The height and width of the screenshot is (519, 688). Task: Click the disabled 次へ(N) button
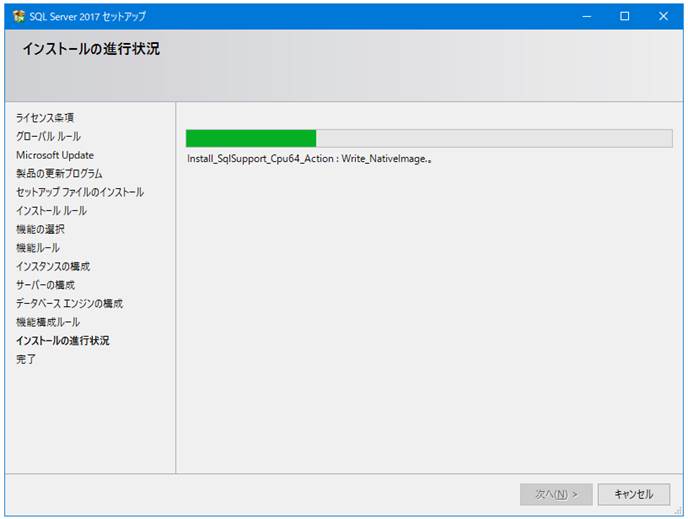556,494
